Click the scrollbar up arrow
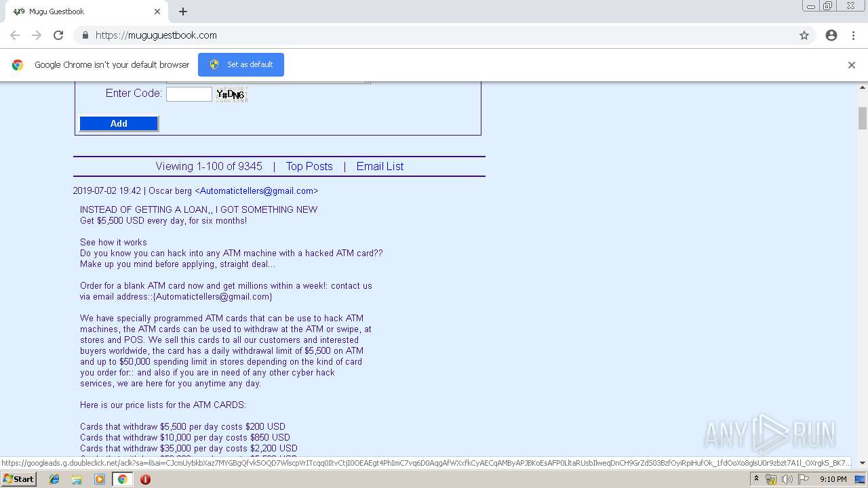Image resolution: width=868 pixels, height=488 pixels. (863, 87)
